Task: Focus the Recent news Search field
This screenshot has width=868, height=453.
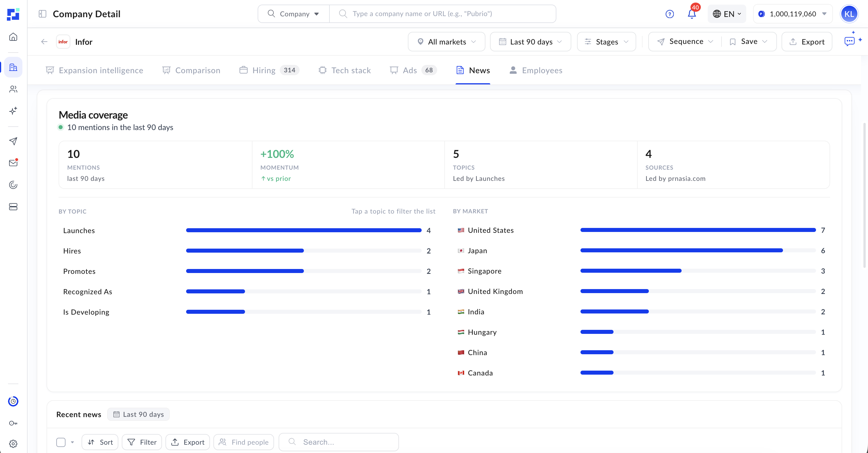Action: [x=339, y=442]
